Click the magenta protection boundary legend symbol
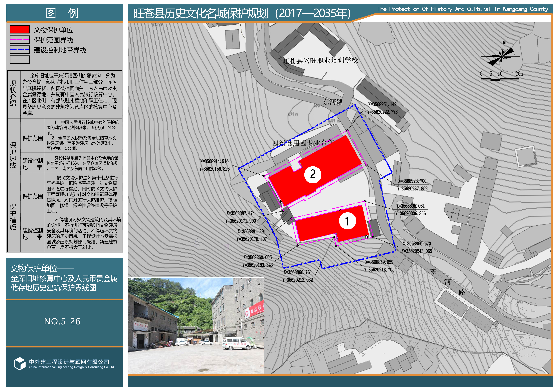 20,40
